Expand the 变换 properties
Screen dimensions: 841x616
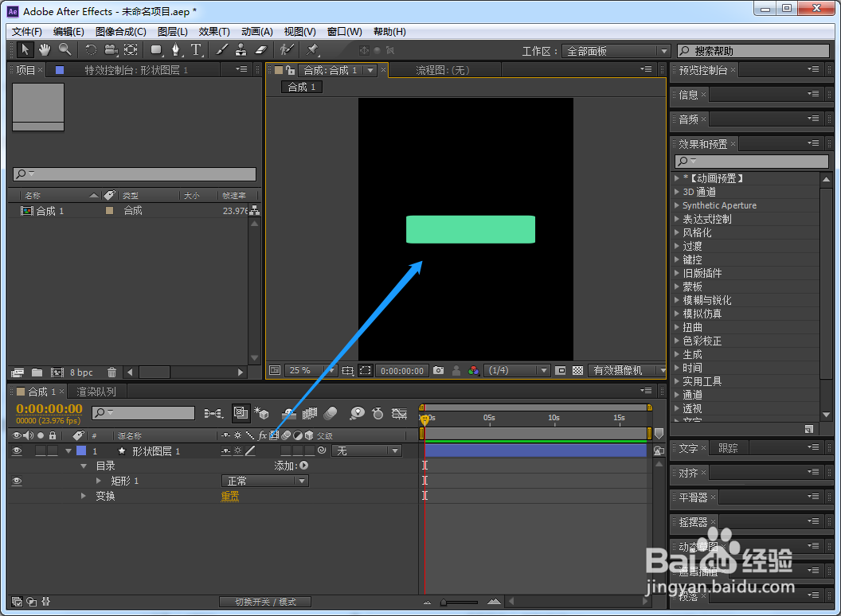coord(83,496)
